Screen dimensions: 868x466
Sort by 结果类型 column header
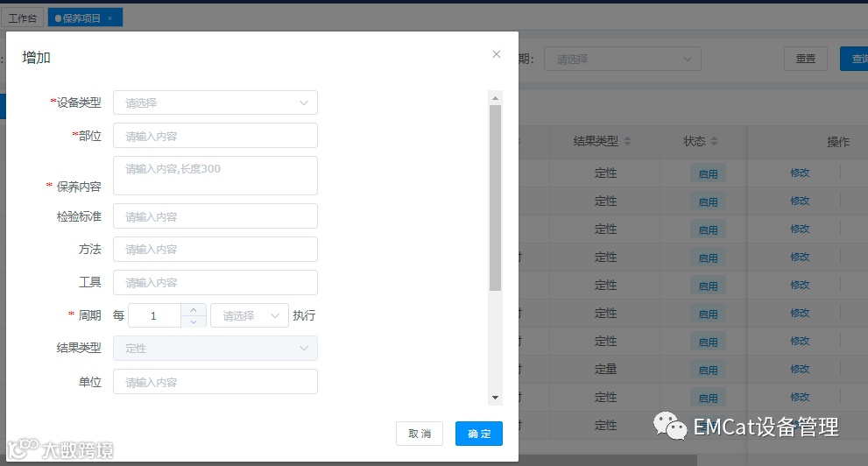(x=603, y=141)
